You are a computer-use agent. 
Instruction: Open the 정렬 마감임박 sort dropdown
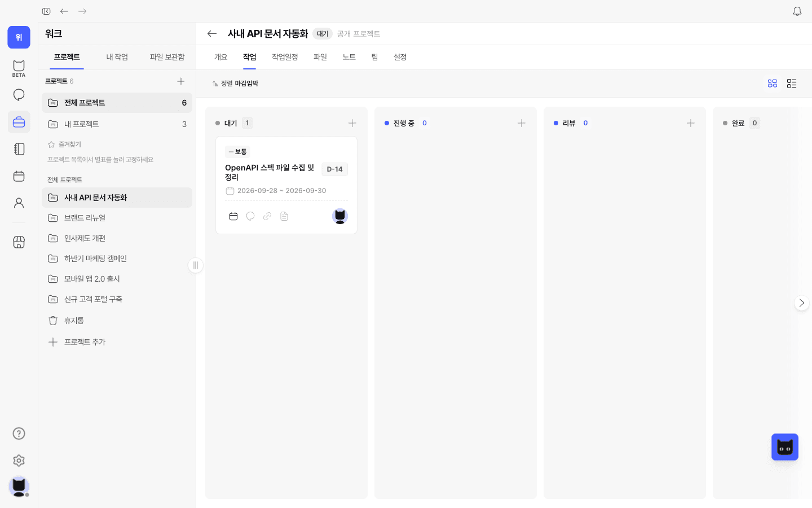[235, 84]
